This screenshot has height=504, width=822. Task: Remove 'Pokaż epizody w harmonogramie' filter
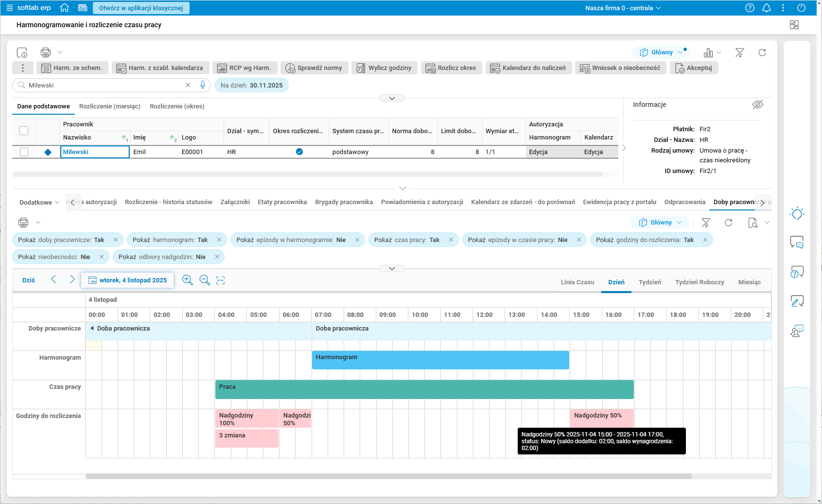357,240
